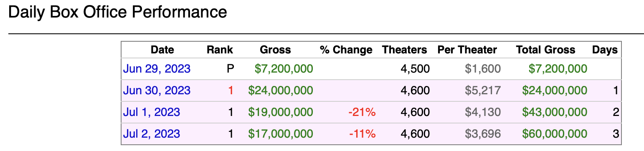The image size is (644, 151).
Task: Click the Gross column header
Action: (275, 50)
